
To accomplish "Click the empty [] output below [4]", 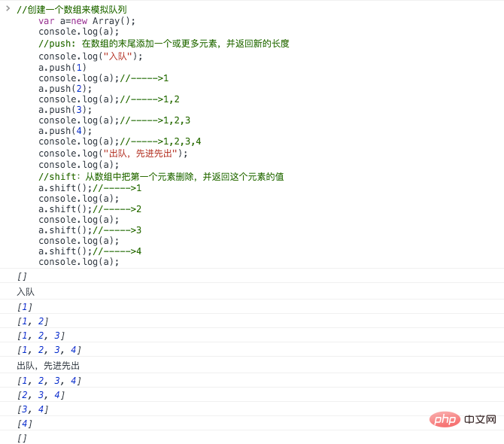I will coord(252,437).
